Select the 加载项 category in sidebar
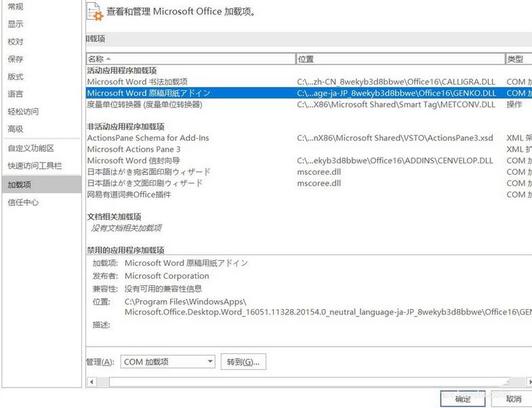 [x=42, y=184]
